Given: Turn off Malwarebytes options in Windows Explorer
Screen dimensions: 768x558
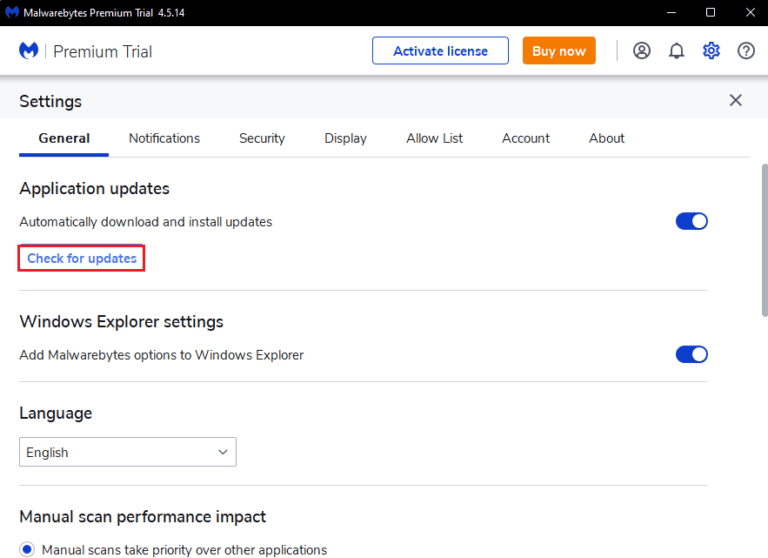Looking at the screenshot, I should click(x=691, y=354).
